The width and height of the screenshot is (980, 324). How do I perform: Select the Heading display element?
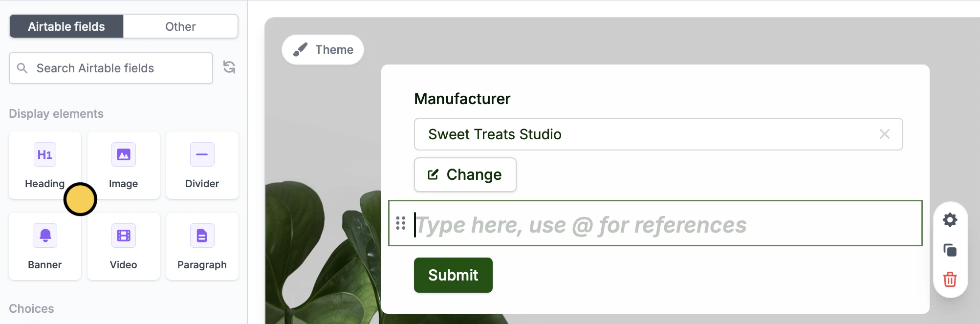tap(44, 165)
